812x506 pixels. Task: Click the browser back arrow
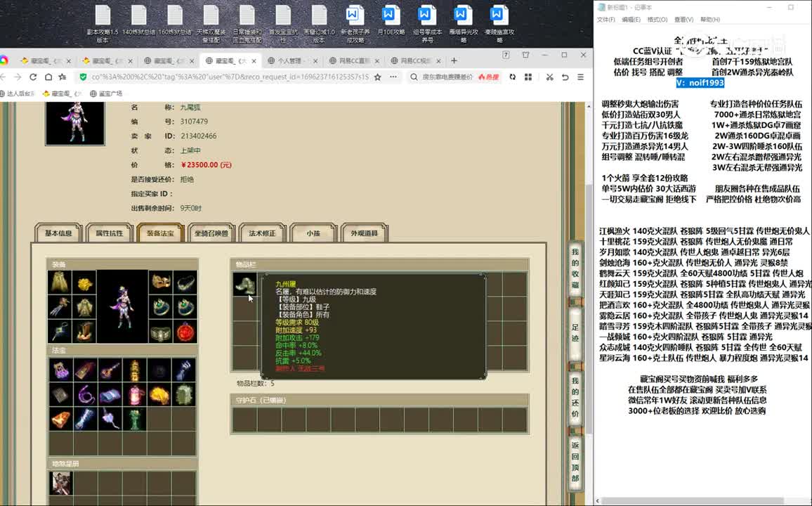pos(3,77)
